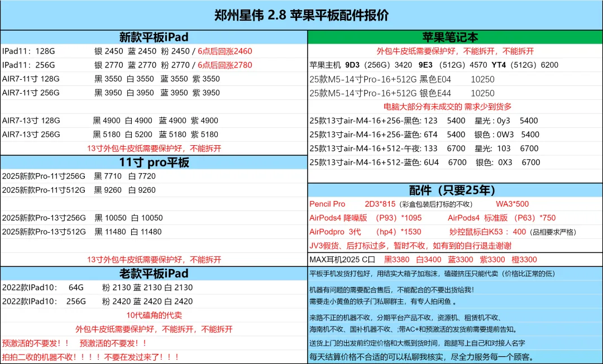Select the 黑 11480 price value
Image resolution: width=603 pixels, height=364 pixels.
pos(111,232)
